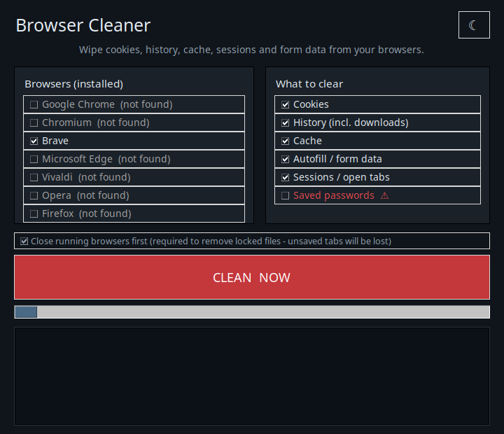This screenshot has height=434, width=504.
Task: Toggle the moon dark-mode theme button
Action: click(474, 24)
